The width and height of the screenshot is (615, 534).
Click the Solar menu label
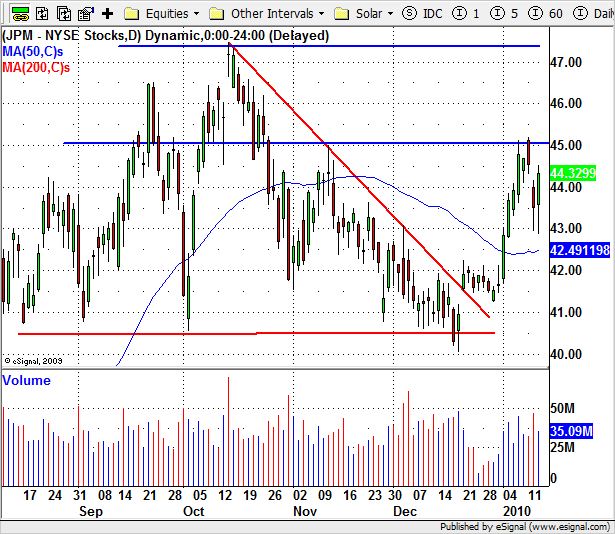click(x=369, y=14)
